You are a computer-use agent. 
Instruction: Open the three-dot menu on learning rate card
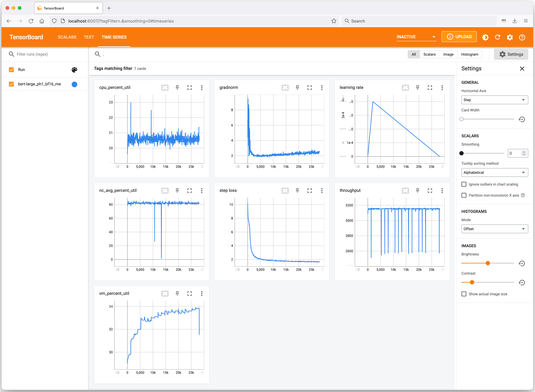tap(442, 87)
